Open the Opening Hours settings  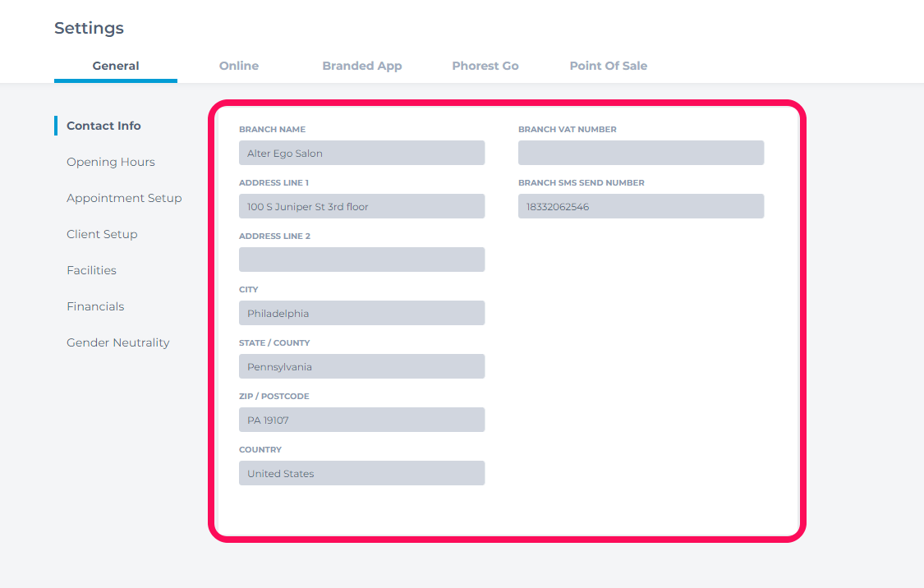pyautogui.click(x=110, y=162)
